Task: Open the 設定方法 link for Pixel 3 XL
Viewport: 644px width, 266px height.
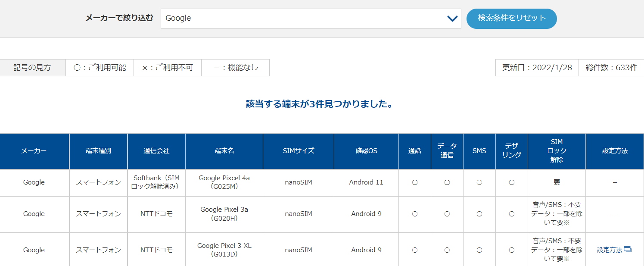Action: coord(610,250)
